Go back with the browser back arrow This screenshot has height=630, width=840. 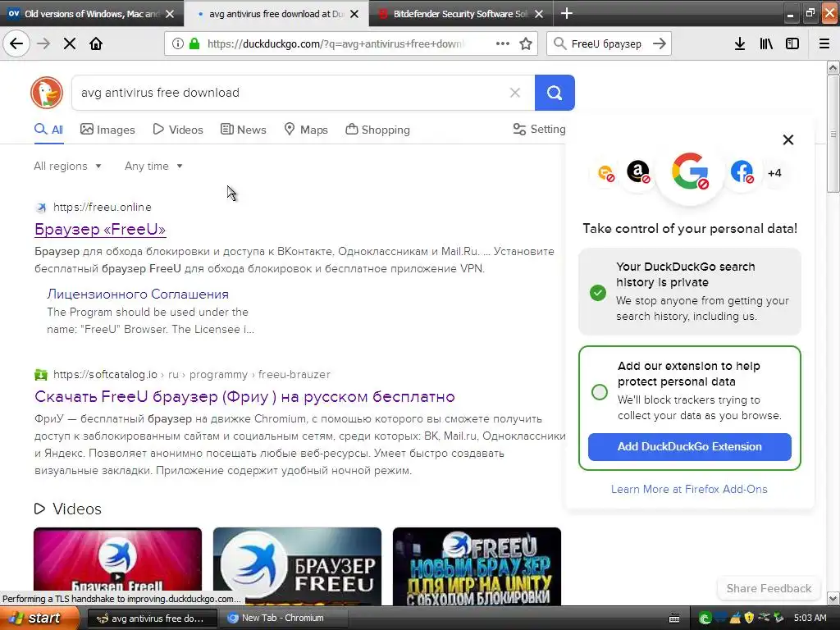(16, 43)
